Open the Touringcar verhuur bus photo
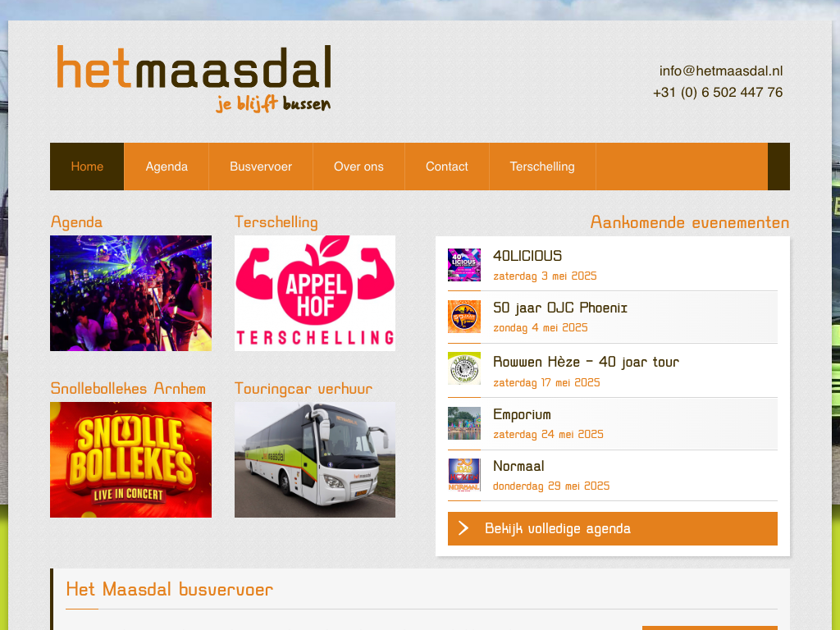The width and height of the screenshot is (840, 630). 315,459
